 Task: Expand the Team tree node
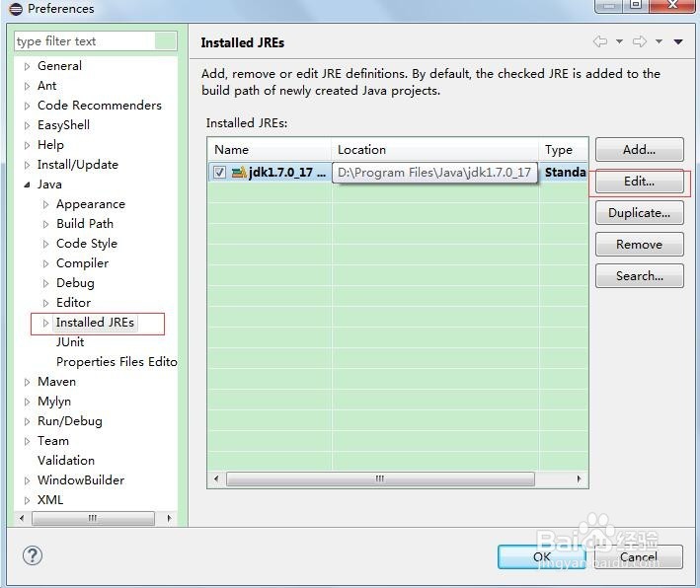tap(27, 441)
